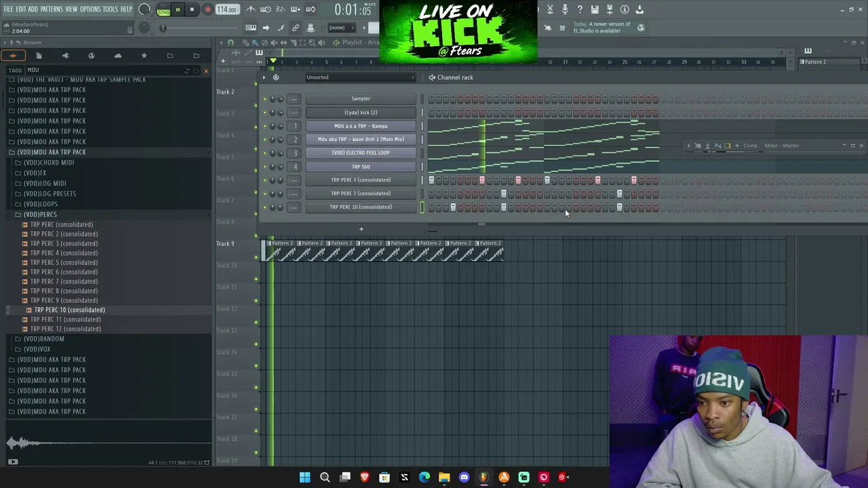Viewport: 868px width, 488px height.
Task: Toggle mute LED on TRP PERC 10 channel
Action: 265,207
